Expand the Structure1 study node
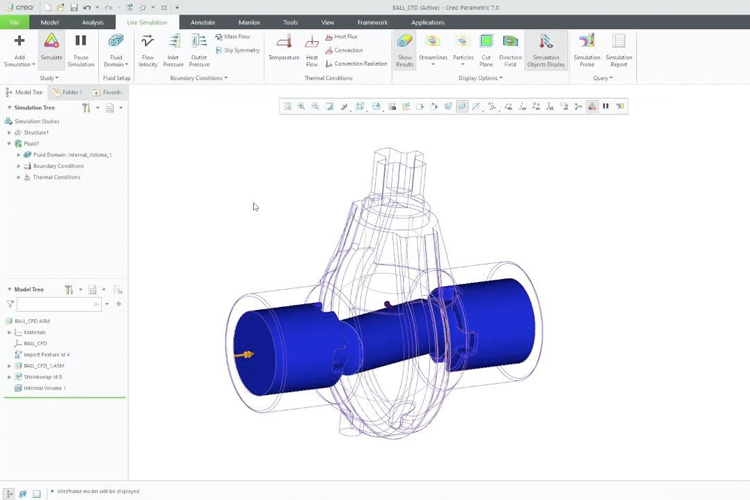750x500 pixels. (9, 133)
